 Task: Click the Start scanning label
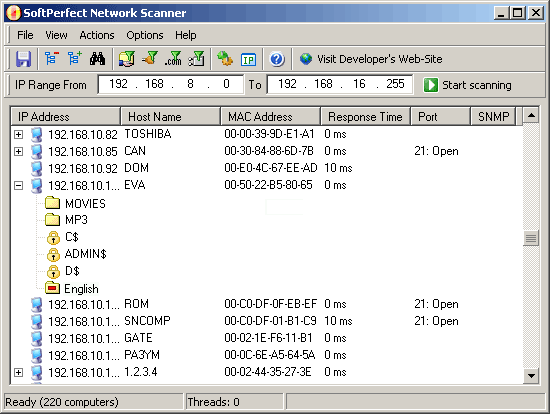[x=476, y=85]
